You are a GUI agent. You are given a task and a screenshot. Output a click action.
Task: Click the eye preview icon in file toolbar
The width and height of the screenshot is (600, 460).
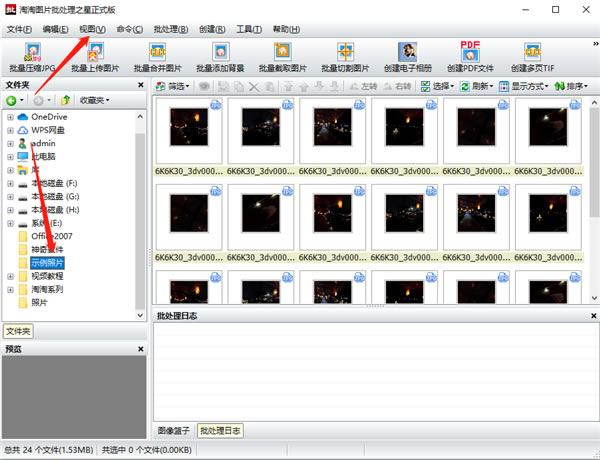point(204,86)
